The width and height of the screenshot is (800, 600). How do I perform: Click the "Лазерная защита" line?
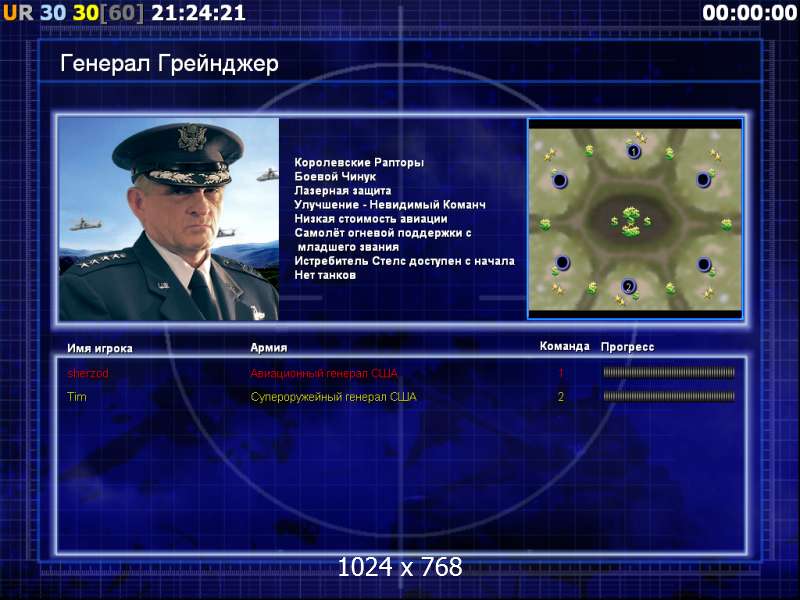click(342, 191)
